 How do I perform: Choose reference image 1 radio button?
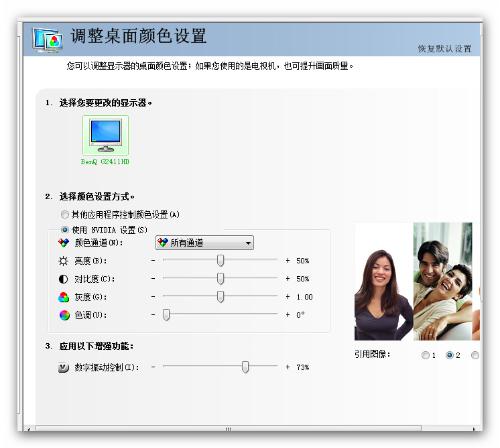coord(425,355)
